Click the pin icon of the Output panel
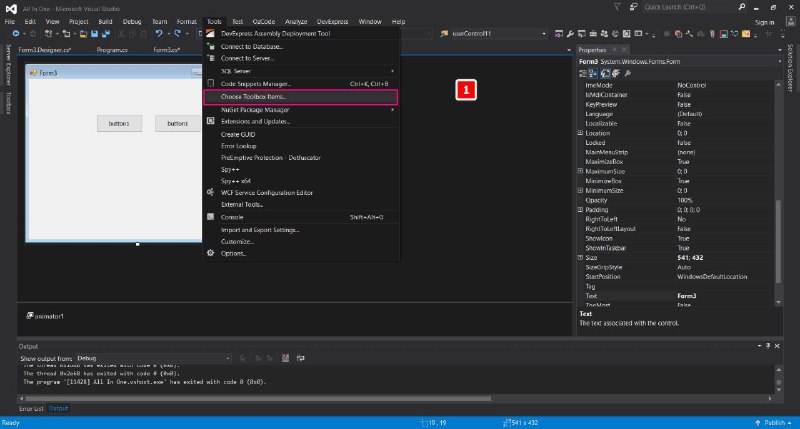This screenshot has width=800, height=429. [x=768, y=346]
